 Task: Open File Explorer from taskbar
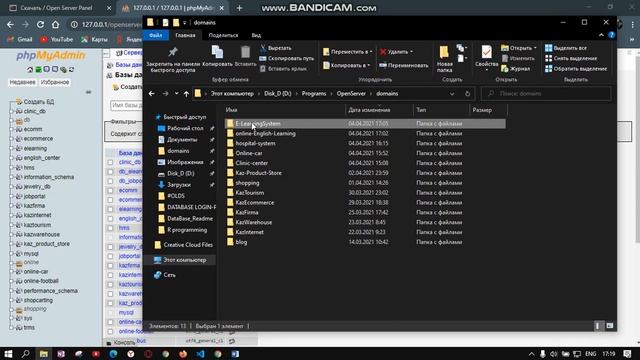click(43, 353)
